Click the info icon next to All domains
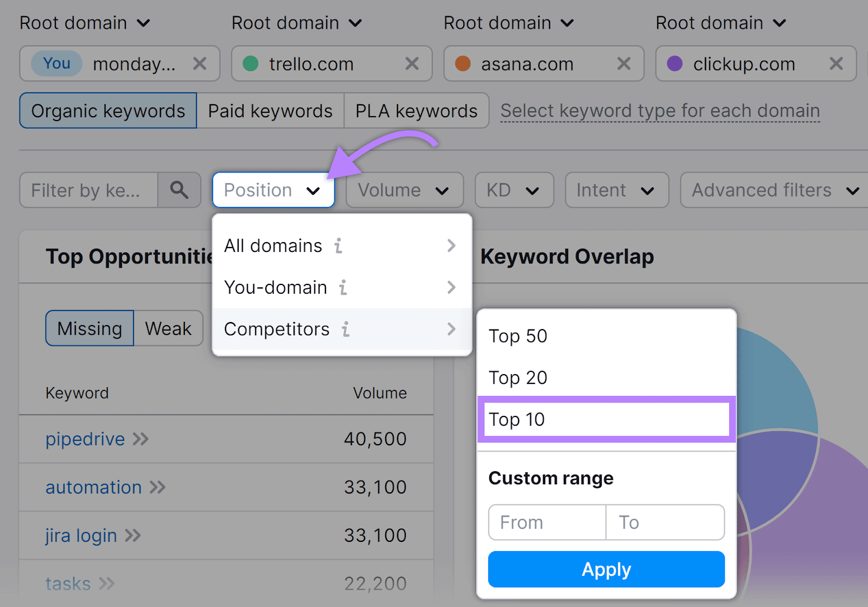This screenshot has height=607, width=868. coord(339,246)
